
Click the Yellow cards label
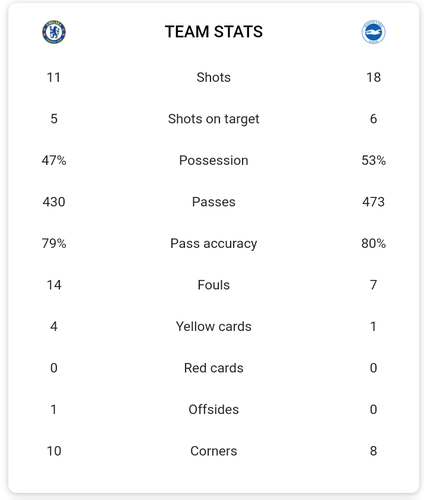214,327
